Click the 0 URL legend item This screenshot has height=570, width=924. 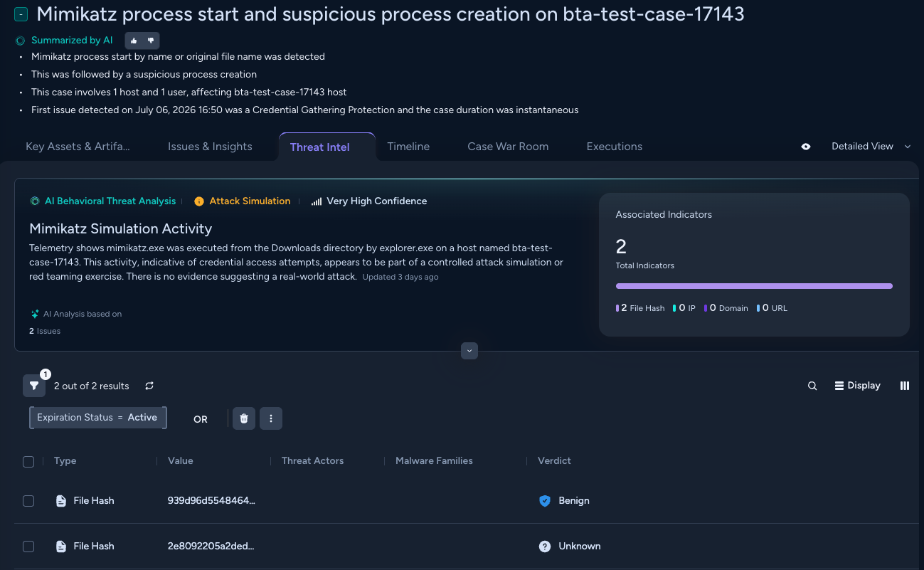tap(772, 308)
